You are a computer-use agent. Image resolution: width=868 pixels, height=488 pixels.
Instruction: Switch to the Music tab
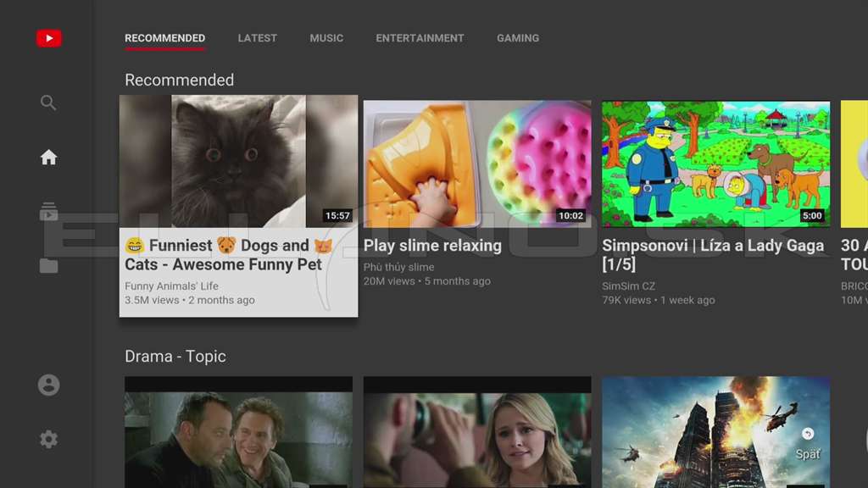[326, 38]
